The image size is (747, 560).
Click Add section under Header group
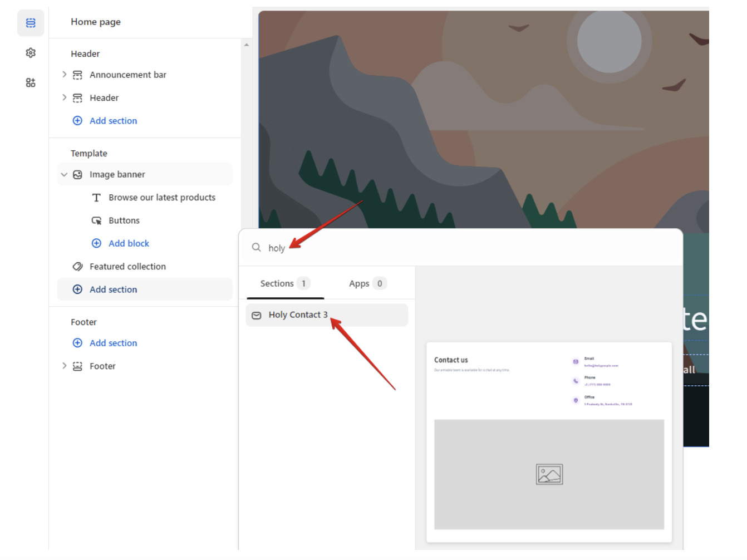tap(113, 121)
